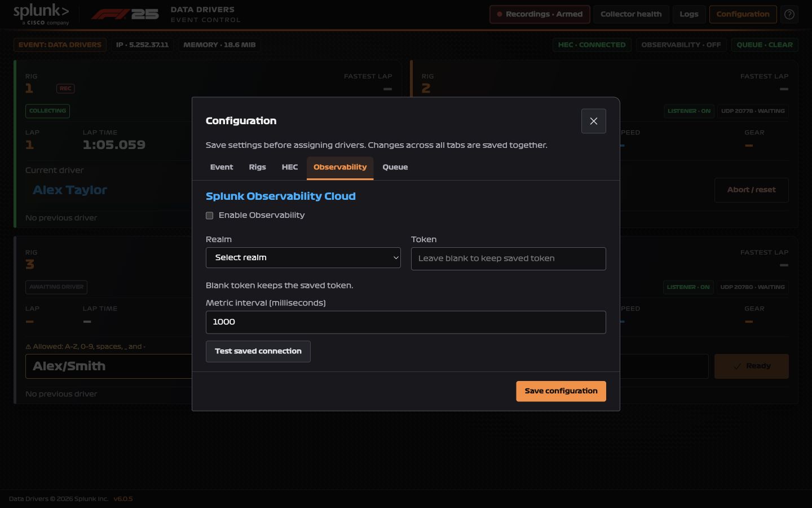
Task: Click Save configuration button
Action: (561, 391)
